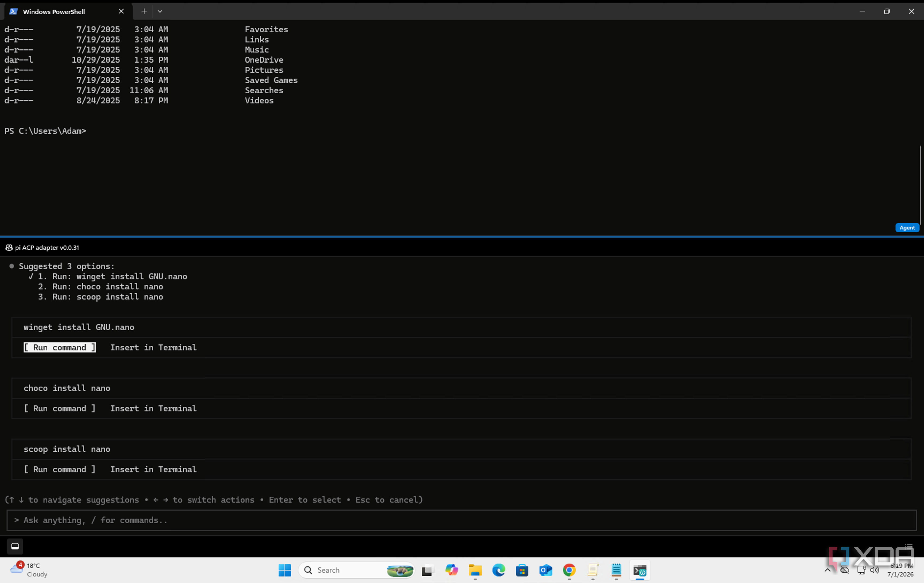
Task: Click the dar--l mode text
Action: click(x=19, y=60)
